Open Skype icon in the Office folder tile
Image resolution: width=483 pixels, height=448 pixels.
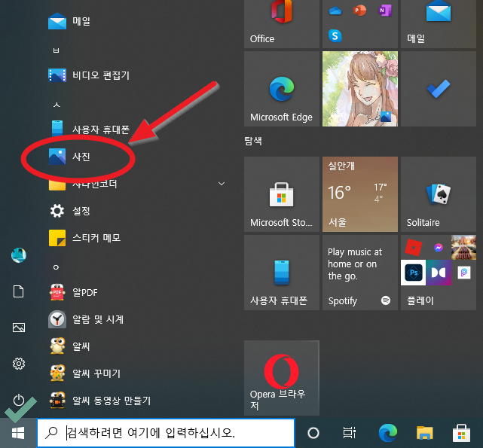(x=335, y=35)
